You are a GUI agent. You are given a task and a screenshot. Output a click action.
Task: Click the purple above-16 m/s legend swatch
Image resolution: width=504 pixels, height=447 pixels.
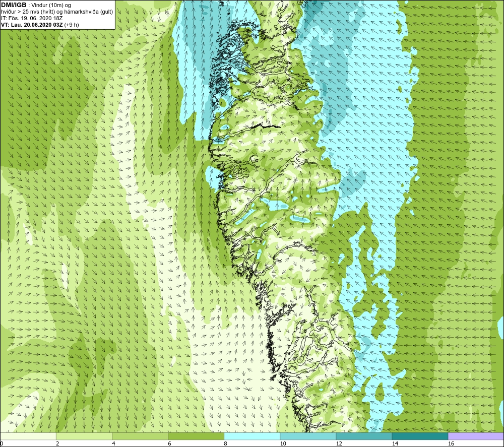pyautogui.click(x=476, y=436)
